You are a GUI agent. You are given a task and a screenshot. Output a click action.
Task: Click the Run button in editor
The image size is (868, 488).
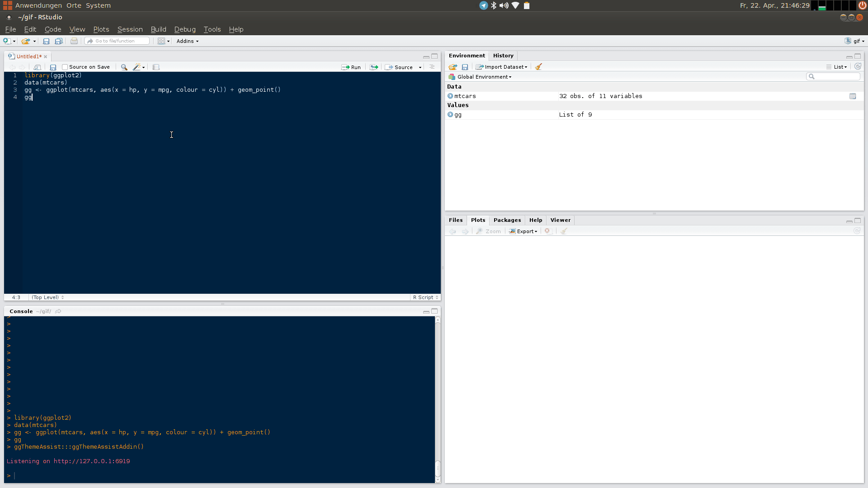click(351, 67)
